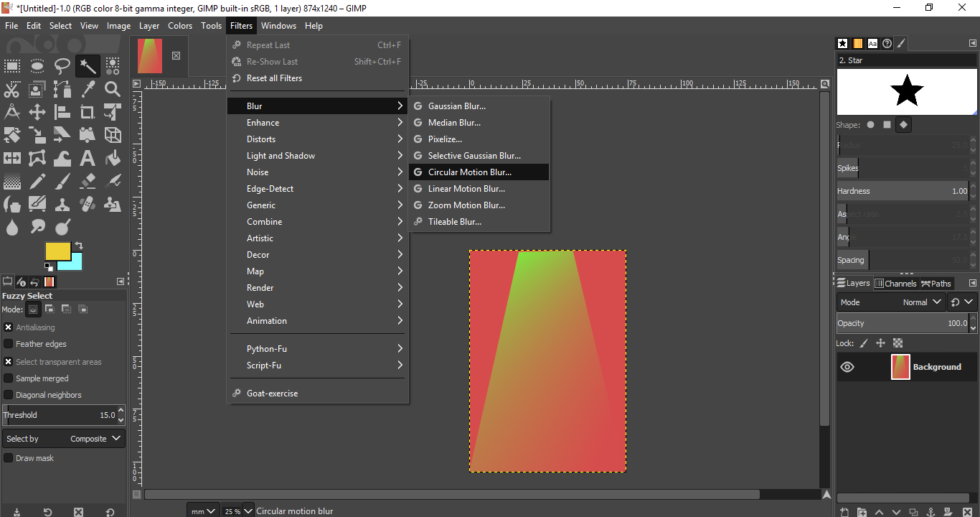Image resolution: width=980 pixels, height=517 pixels.
Task: Click the Lock position and size icon
Action: [x=880, y=343]
